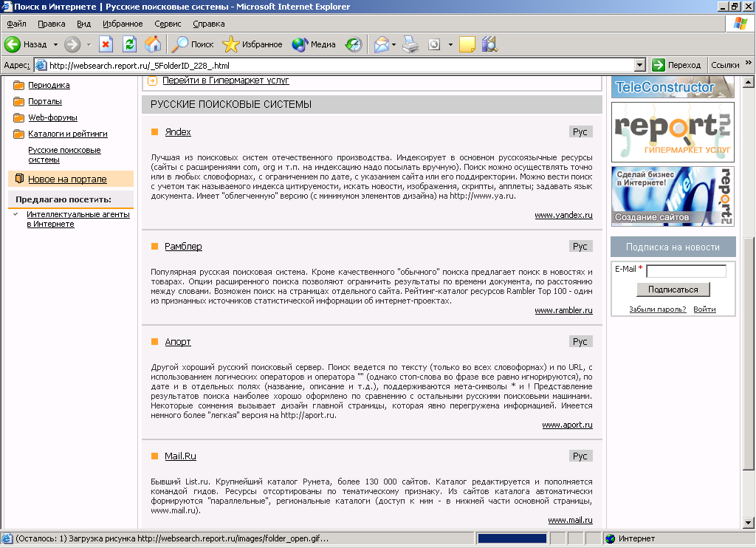The height and width of the screenshot is (548, 756).
Task: Click the Print toolbar icon
Action: pyautogui.click(x=410, y=44)
